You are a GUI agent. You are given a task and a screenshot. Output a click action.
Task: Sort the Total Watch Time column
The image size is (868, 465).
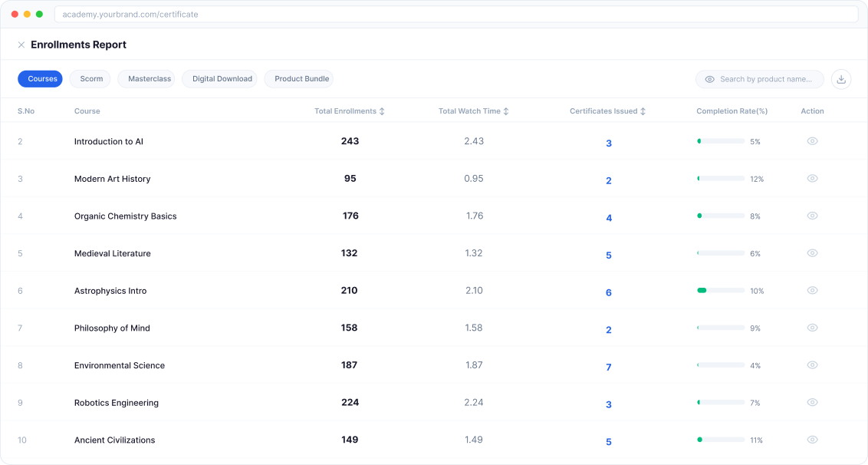(x=508, y=110)
